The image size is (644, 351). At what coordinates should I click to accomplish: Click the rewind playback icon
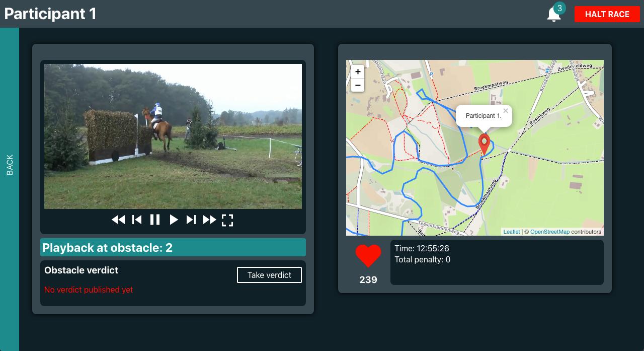(118, 220)
